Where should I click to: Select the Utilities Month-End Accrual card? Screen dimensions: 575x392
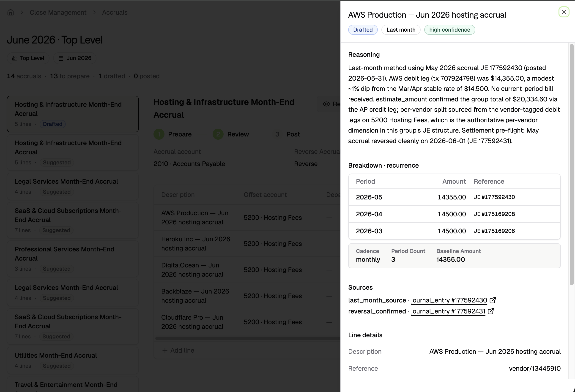coord(73,360)
